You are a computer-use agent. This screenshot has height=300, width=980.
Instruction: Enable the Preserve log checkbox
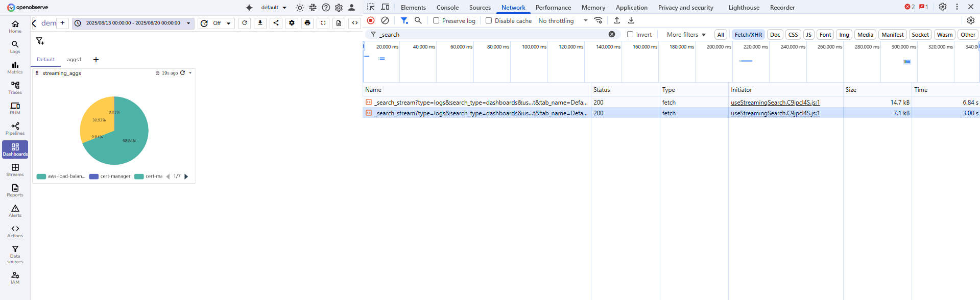pyautogui.click(x=436, y=21)
